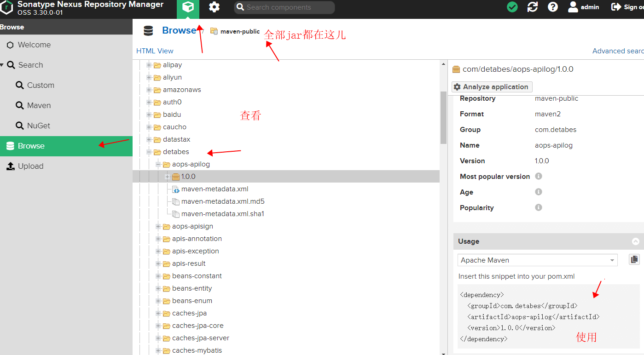The width and height of the screenshot is (644, 355).
Task: Click the Sign out button
Action: [x=627, y=7]
